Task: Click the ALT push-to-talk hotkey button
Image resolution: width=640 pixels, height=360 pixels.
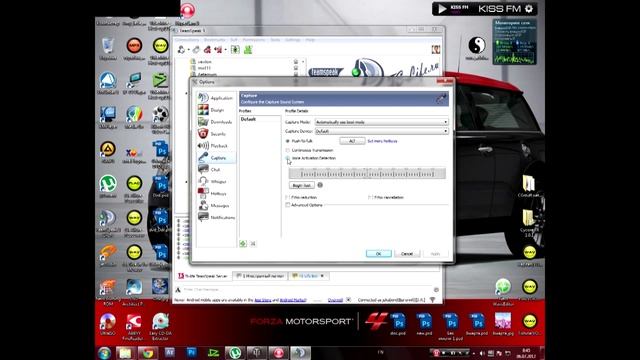Action: point(352,141)
